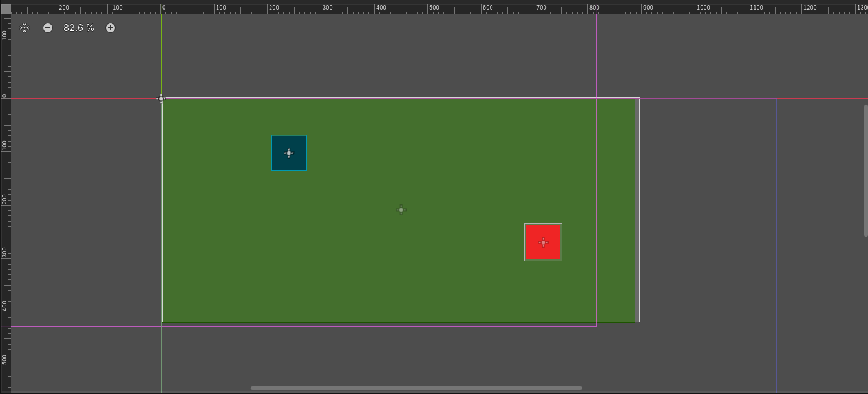This screenshot has height=394, width=868.
Task: Click the center view icon beside zoom controls
Action: (25, 28)
